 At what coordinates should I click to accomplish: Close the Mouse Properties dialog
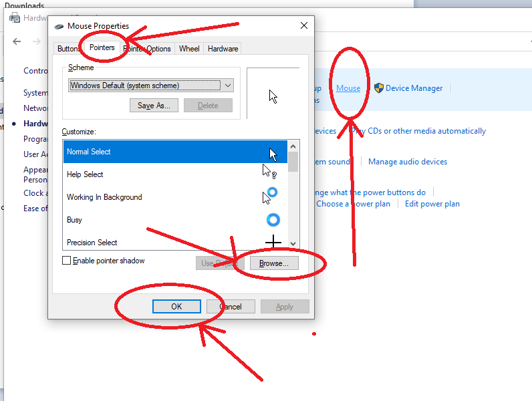coord(303,26)
